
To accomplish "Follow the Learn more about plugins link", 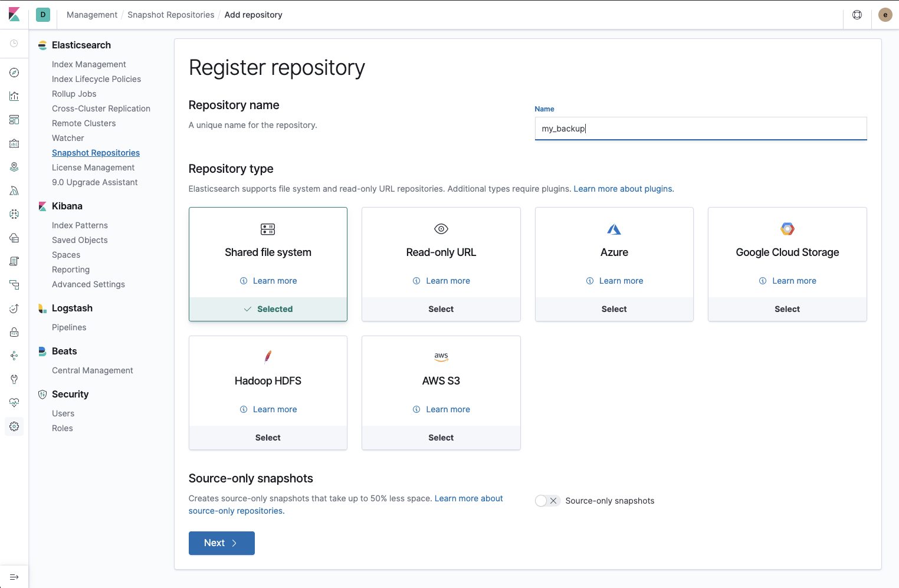I will click(x=623, y=188).
